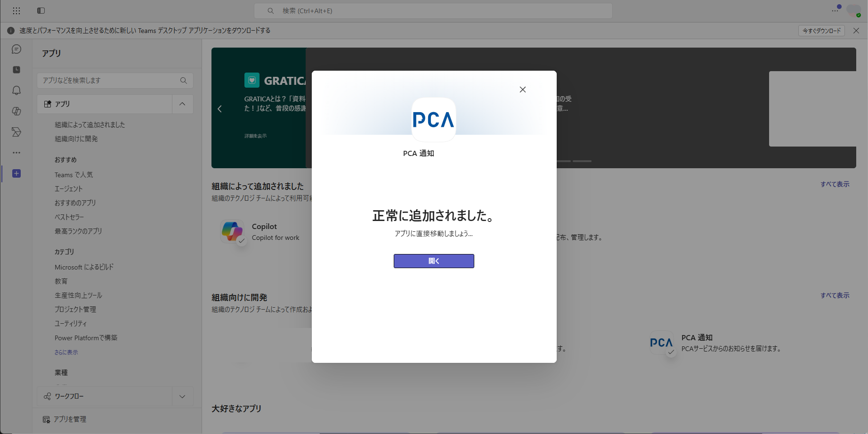Select エージェント category

click(x=69, y=189)
